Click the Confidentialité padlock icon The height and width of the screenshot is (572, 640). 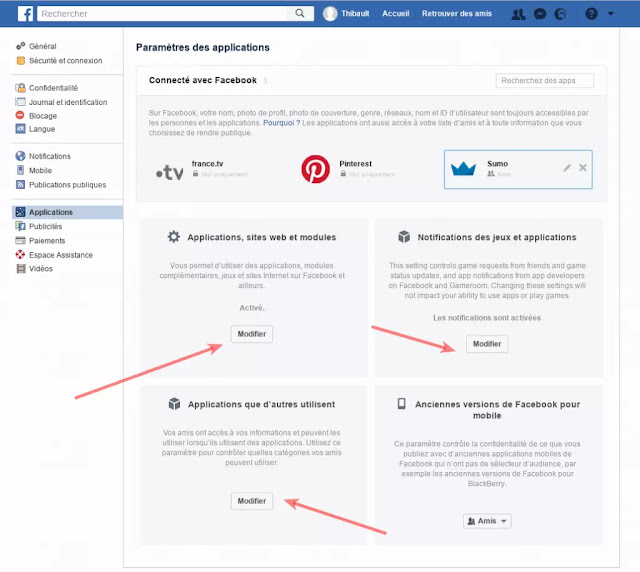click(x=20, y=88)
